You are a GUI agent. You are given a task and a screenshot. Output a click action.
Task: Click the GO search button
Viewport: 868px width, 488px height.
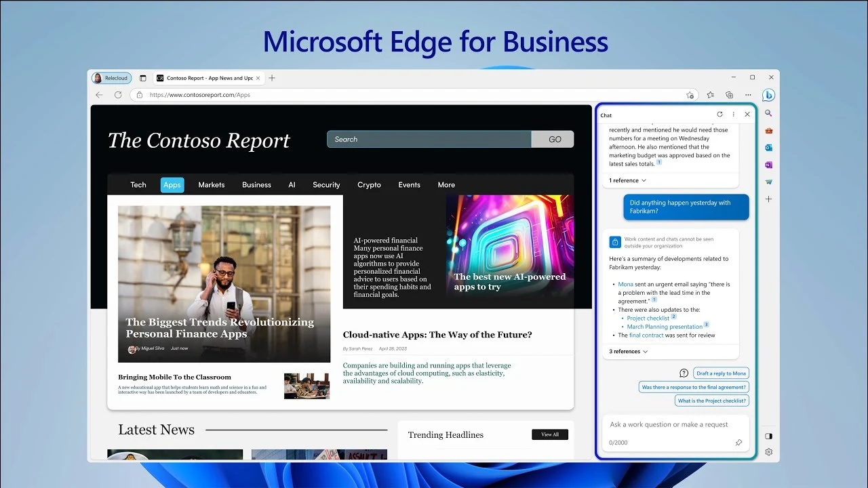pos(553,139)
